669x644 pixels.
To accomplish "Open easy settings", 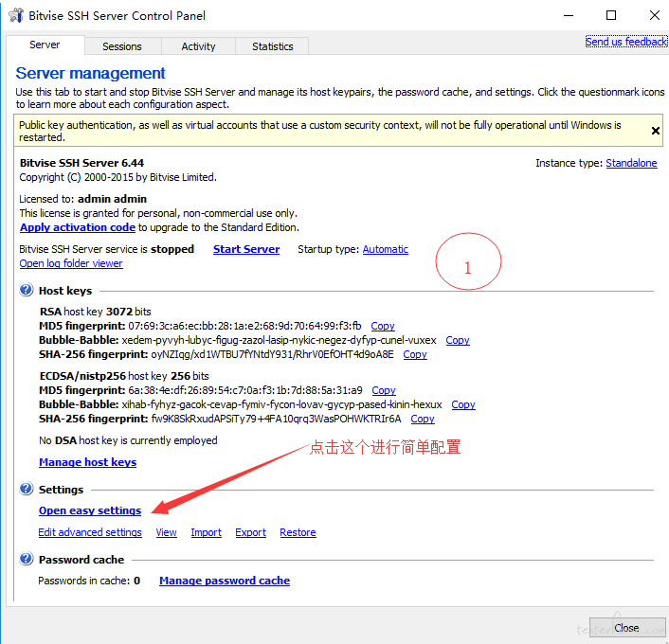I will tap(90, 510).
